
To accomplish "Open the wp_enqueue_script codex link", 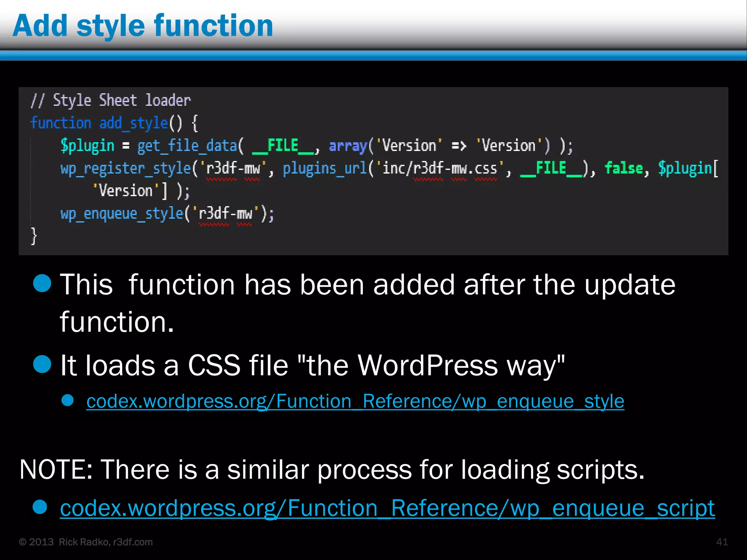I will 387,508.
